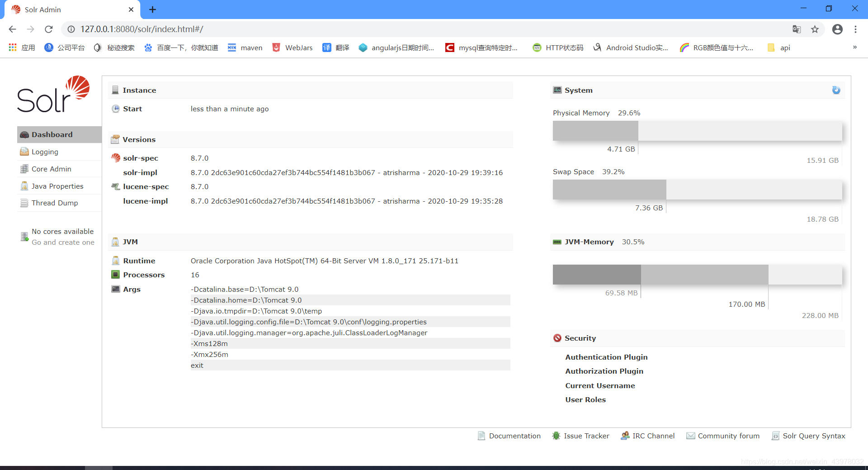Click the Physical Memory usage bar
This screenshot has width=868, height=470.
coord(698,131)
